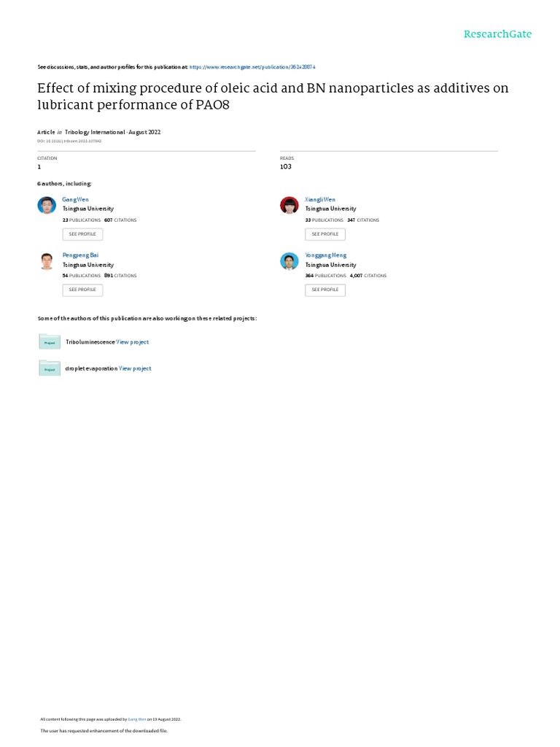The image size is (560, 747).
Task: Open Yonggang Meng's avatar image
Action: coord(289,261)
